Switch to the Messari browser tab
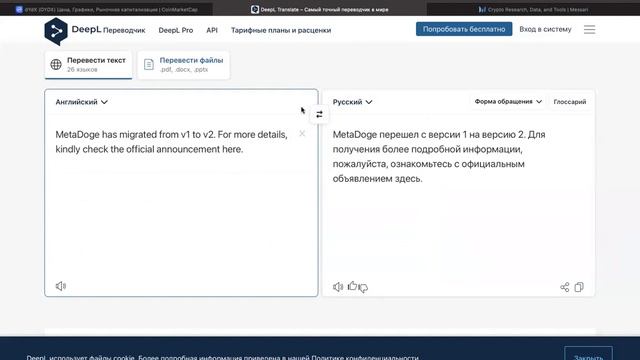This screenshot has width=640, height=360. [x=533, y=9]
